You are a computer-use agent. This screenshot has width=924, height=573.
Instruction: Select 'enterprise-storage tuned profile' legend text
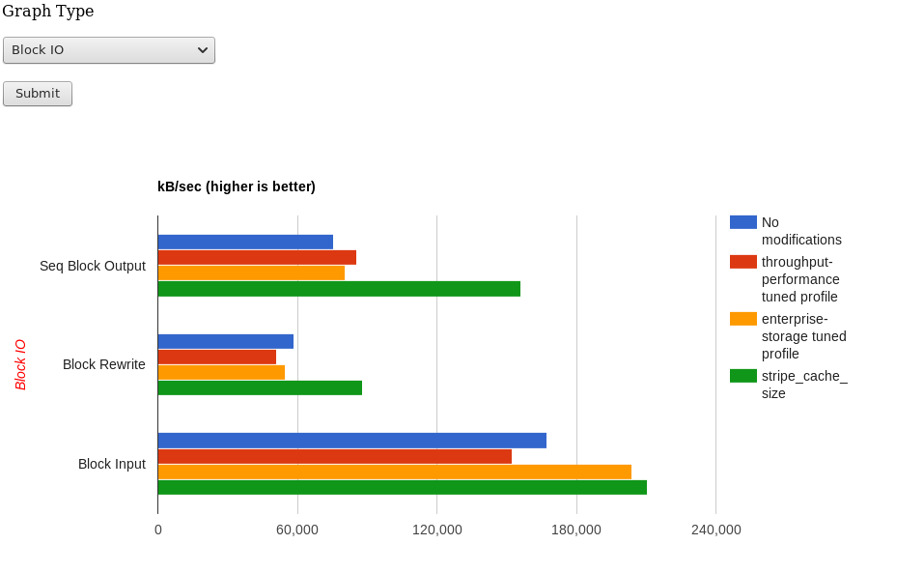[803, 336]
